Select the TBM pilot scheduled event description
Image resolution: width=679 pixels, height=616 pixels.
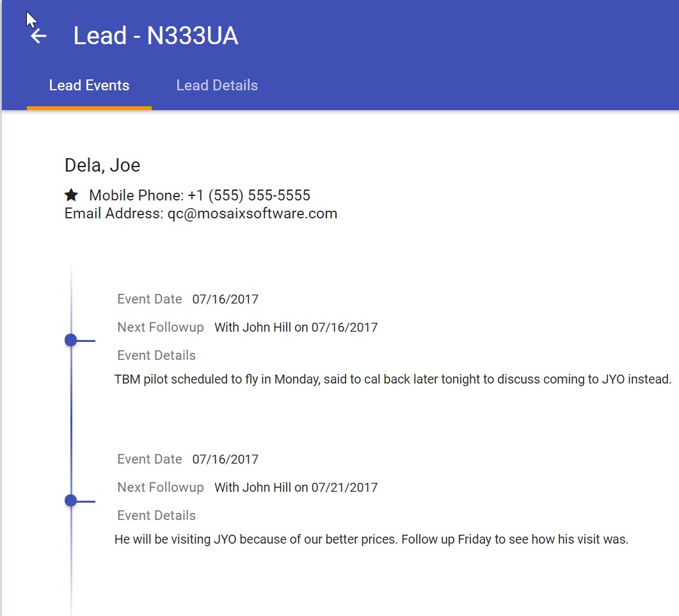(x=392, y=379)
